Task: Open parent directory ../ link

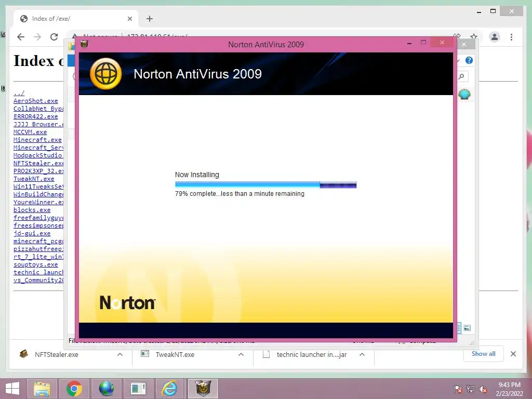Action: click(x=19, y=93)
